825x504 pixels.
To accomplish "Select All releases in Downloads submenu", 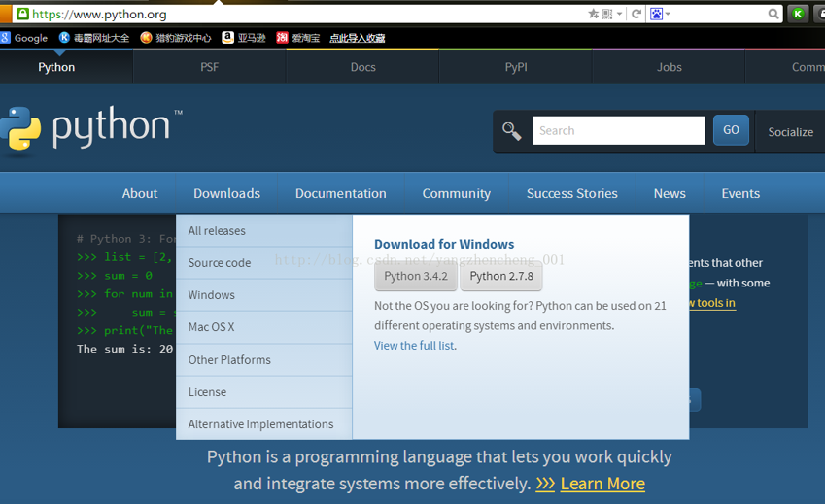I will [264, 231].
